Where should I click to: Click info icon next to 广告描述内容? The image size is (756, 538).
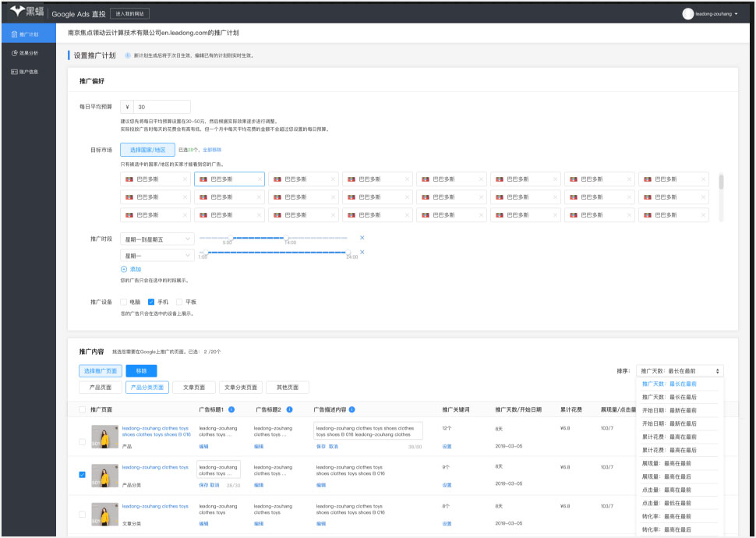(x=352, y=409)
